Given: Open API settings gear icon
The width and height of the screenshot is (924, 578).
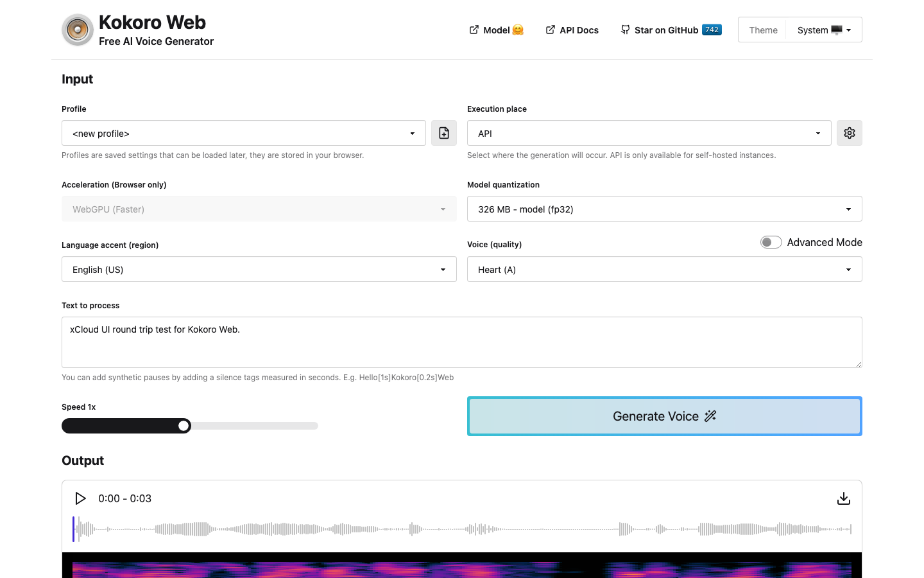Looking at the screenshot, I should [x=850, y=133].
